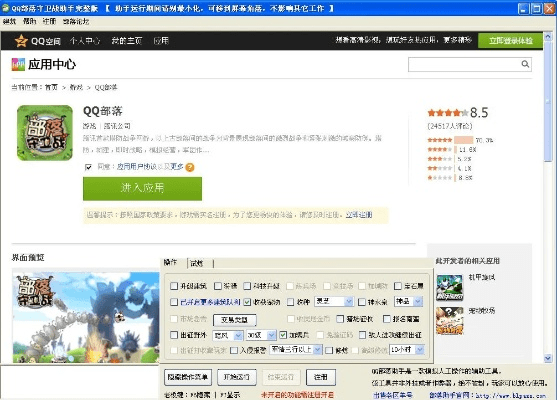Open the 机甲旋风 related app thumbnail
The width and height of the screenshot is (557, 400).
tap(450, 287)
